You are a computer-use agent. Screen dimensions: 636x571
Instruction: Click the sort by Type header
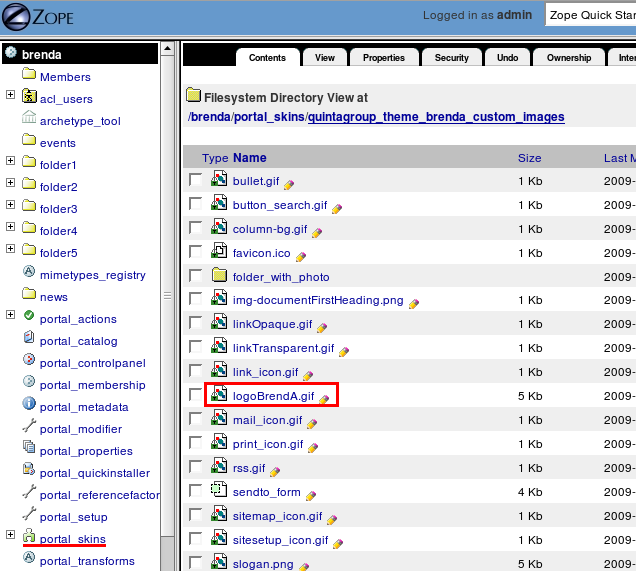215,158
